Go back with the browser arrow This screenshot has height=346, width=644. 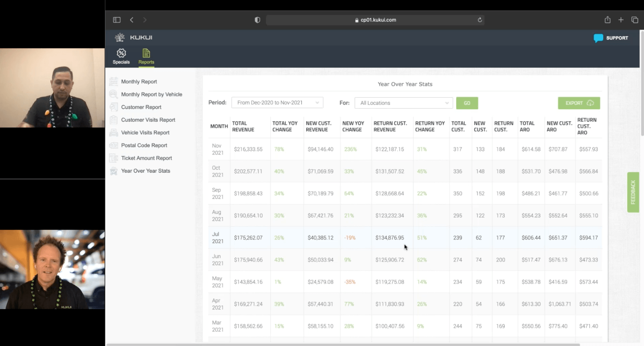click(x=132, y=20)
